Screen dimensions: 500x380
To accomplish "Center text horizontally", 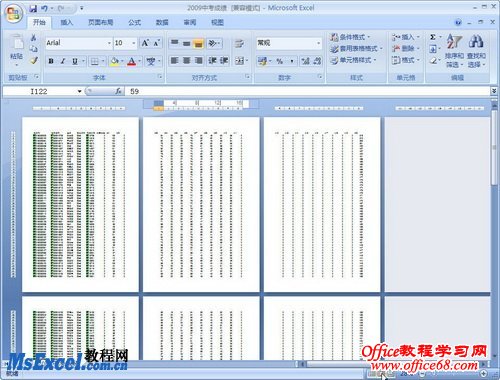I will coord(186,61).
